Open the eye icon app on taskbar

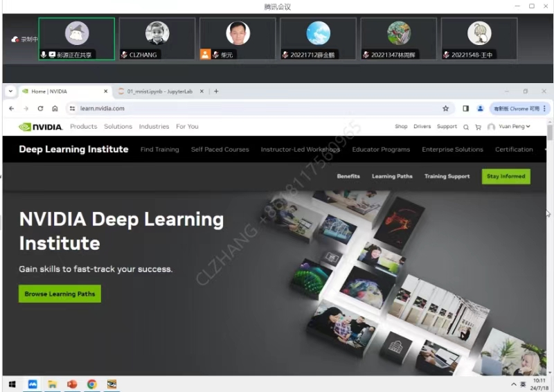[111, 384]
